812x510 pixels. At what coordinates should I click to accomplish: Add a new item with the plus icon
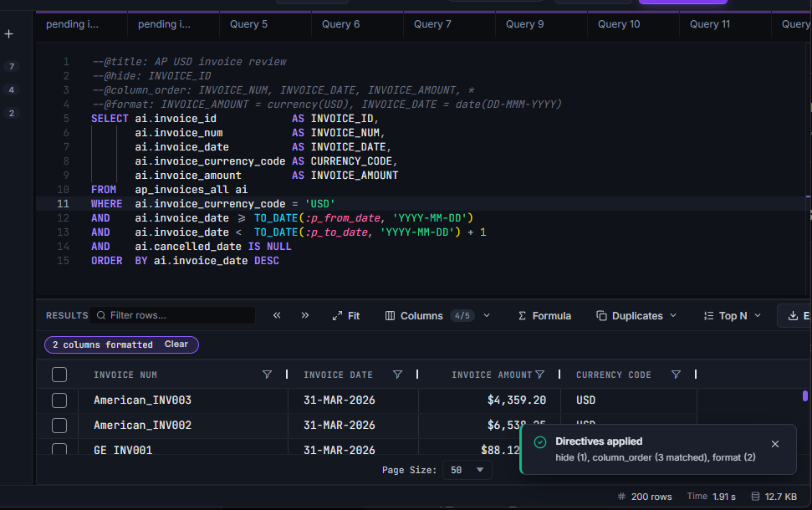click(9, 34)
